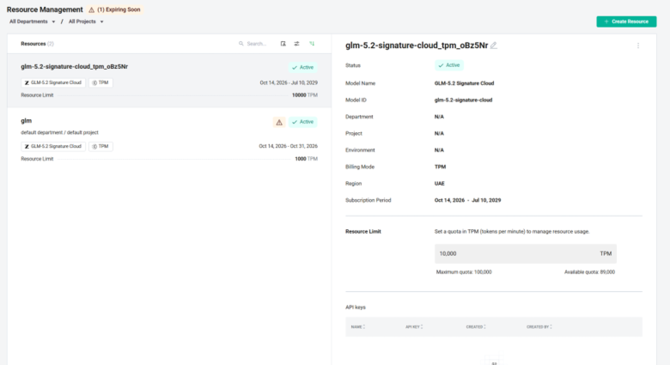Screen dimensions: 670x365
Task: Click the magnifier icon in resource search
Action: click(241, 44)
